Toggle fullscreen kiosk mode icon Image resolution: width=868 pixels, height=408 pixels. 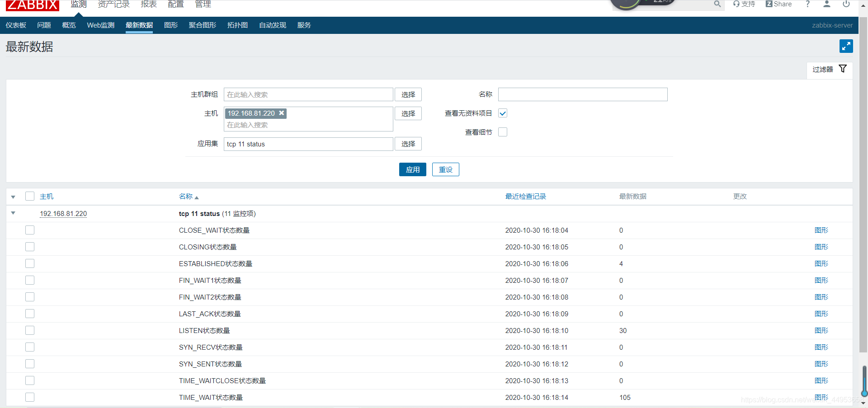pos(846,46)
